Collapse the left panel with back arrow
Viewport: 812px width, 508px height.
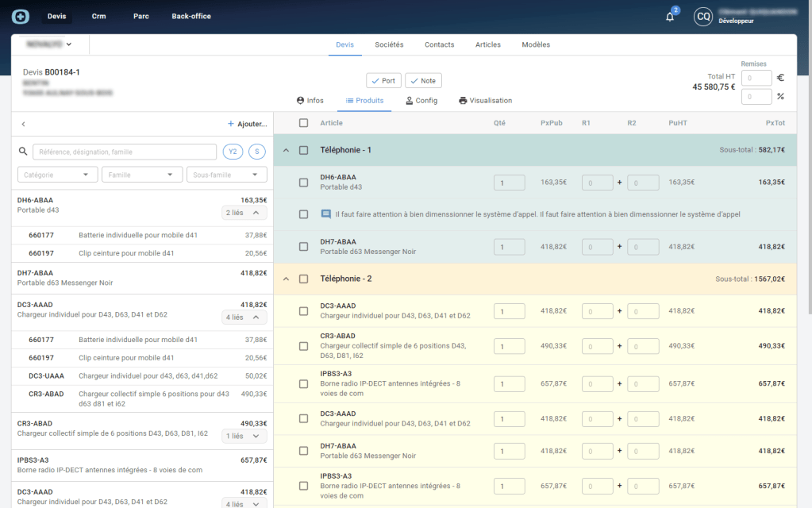coord(23,124)
